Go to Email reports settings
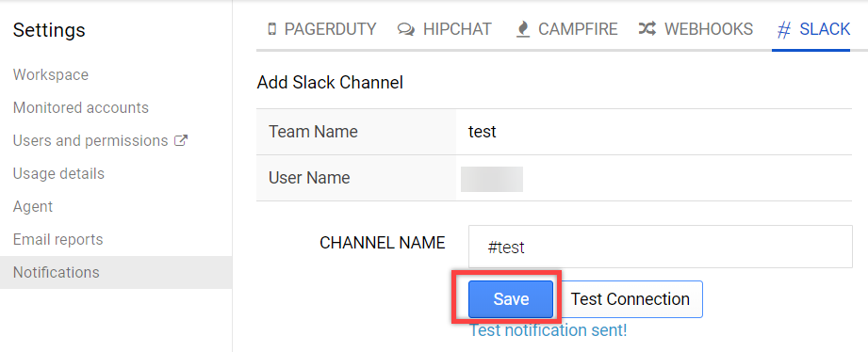The height and width of the screenshot is (352, 868). tap(58, 239)
